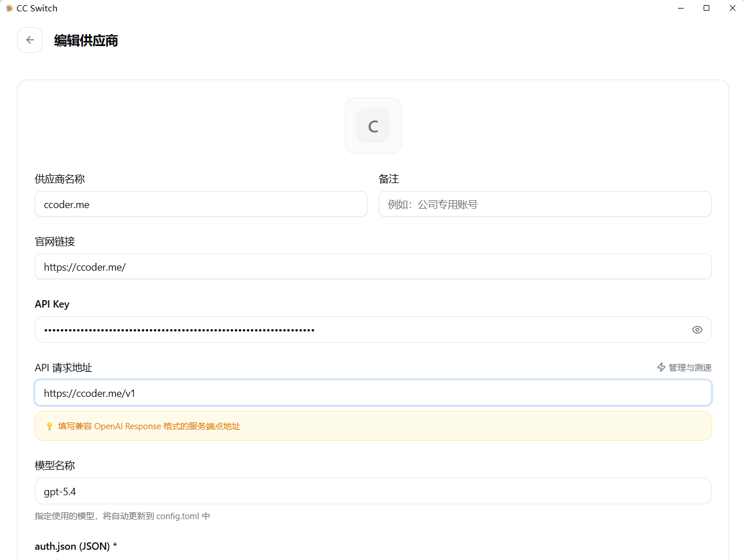
Task: Focus the API 请求地址 input box
Action: tap(373, 393)
